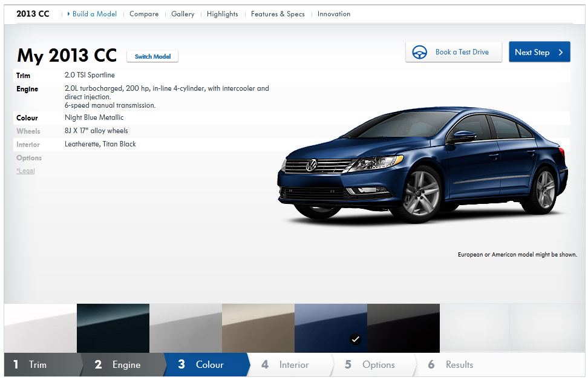Click 'My 2013 CC' heading
The height and width of the screenshot is (380, 588).
67,56
